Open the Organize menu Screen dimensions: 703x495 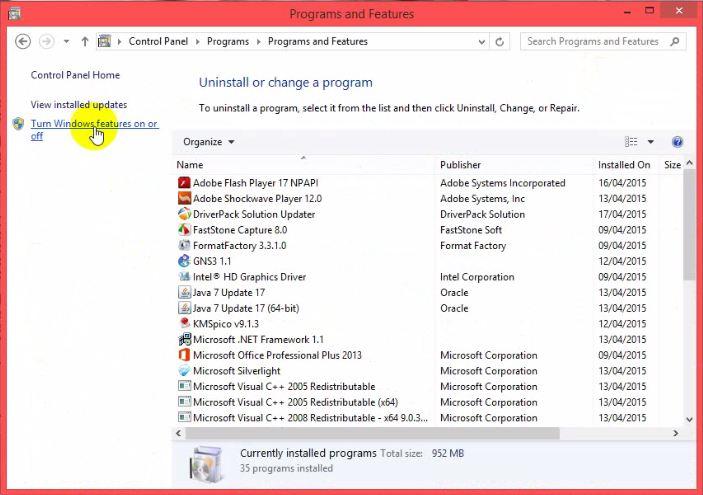click(208, 142)
